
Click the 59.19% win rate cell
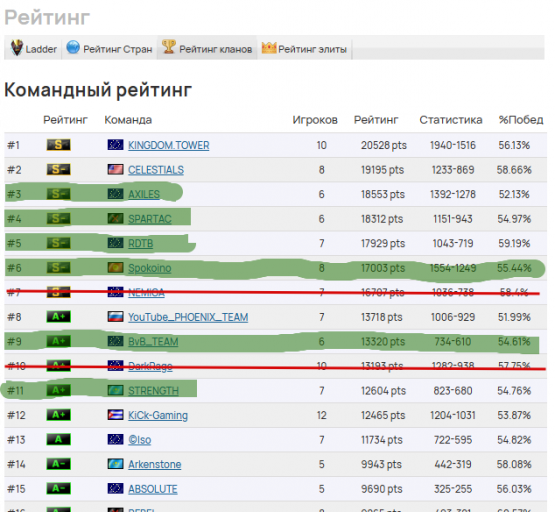(514, 244)
